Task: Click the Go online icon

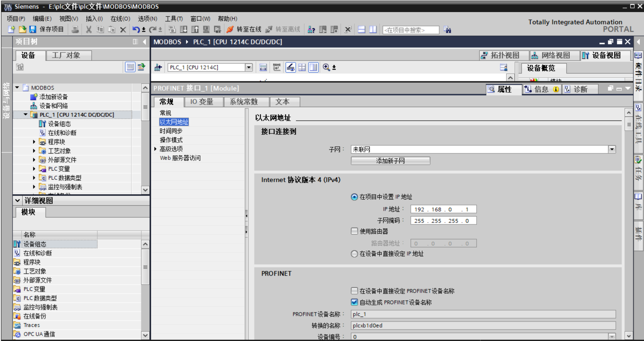Action: (230, 29)
